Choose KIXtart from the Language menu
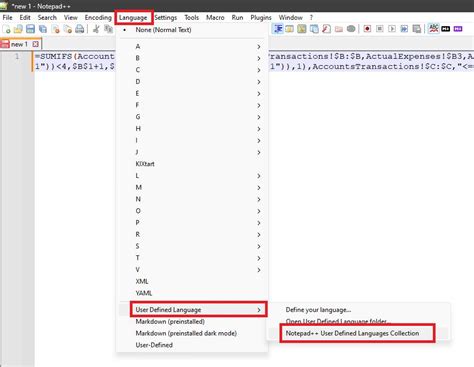 point(192,164)
